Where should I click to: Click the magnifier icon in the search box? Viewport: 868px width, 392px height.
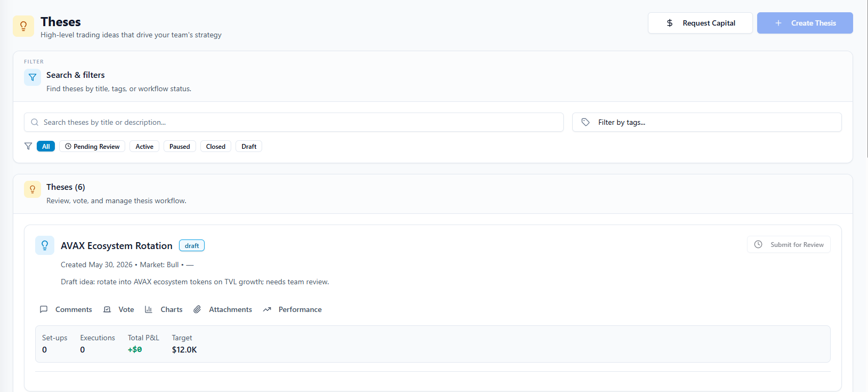click(x=35, y=122)
